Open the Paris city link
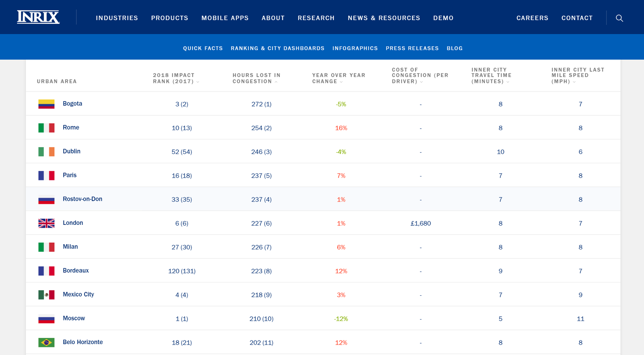Screen dimensions: 644x355 (x=70, y=175)
